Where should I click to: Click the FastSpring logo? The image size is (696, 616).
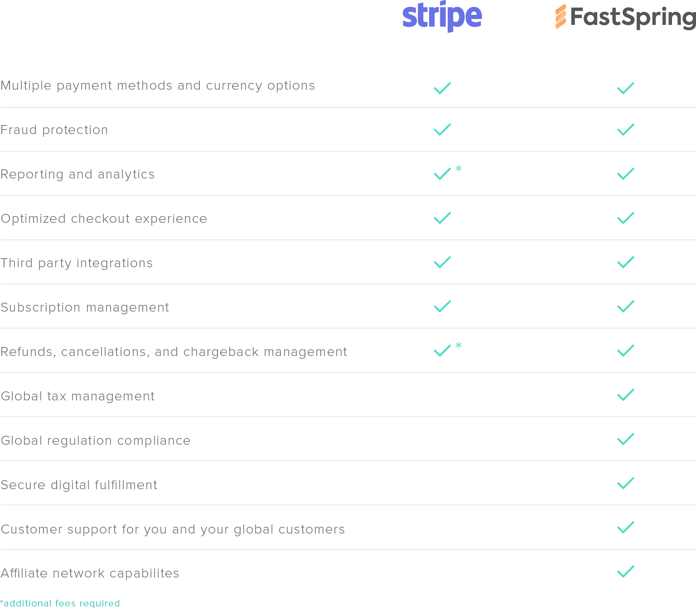coord(626,17)
